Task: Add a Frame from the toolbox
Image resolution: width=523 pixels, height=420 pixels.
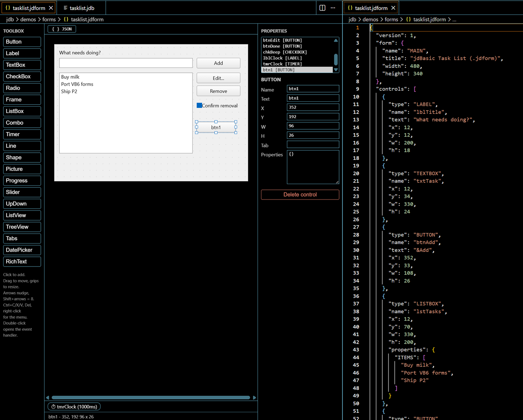Action: pos(22,100)
